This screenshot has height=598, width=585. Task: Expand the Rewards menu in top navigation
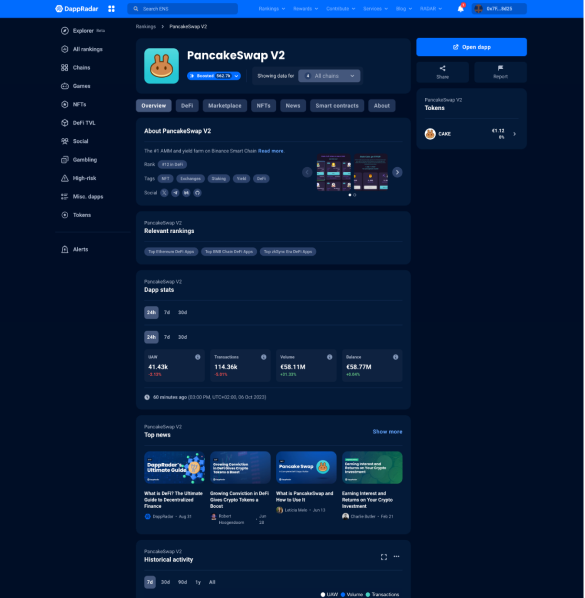click(x=305, y=8)
